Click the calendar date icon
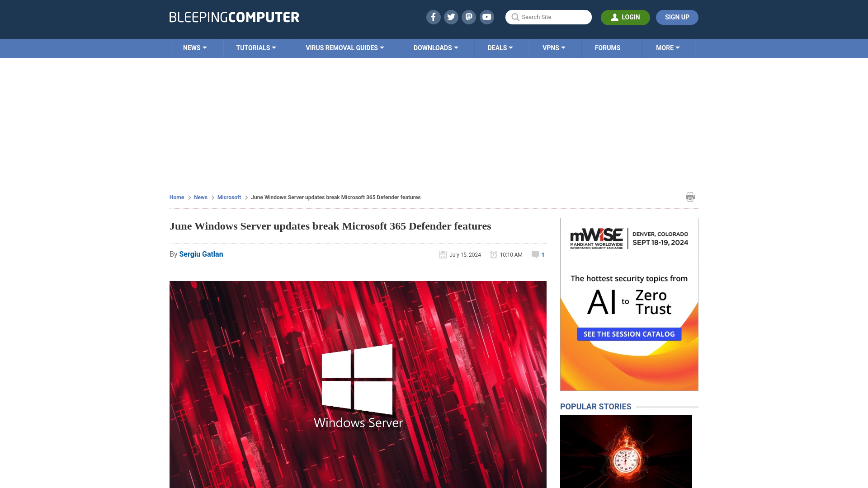The width and height of the screenshot is (868, 488). point(442,254)
